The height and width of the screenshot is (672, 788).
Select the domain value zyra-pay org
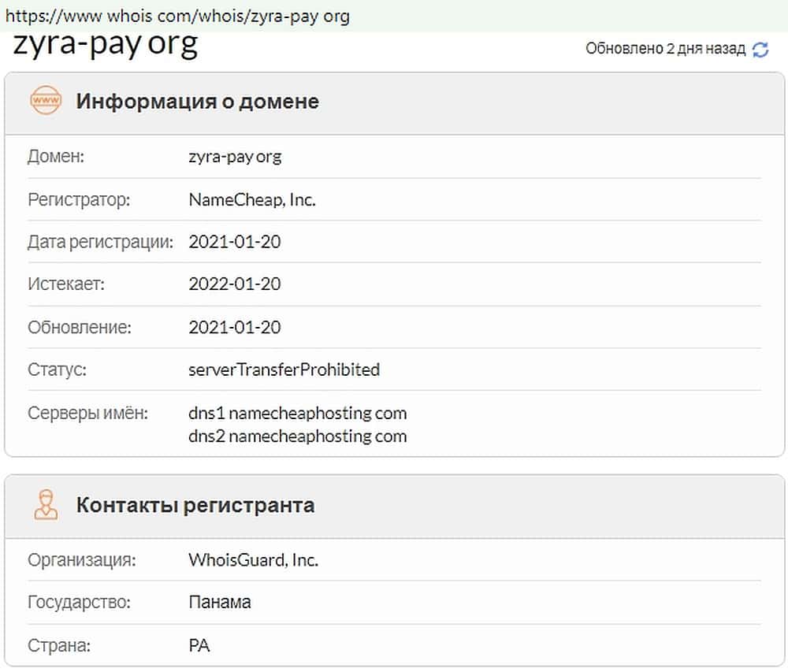click(x=235, y=157)
